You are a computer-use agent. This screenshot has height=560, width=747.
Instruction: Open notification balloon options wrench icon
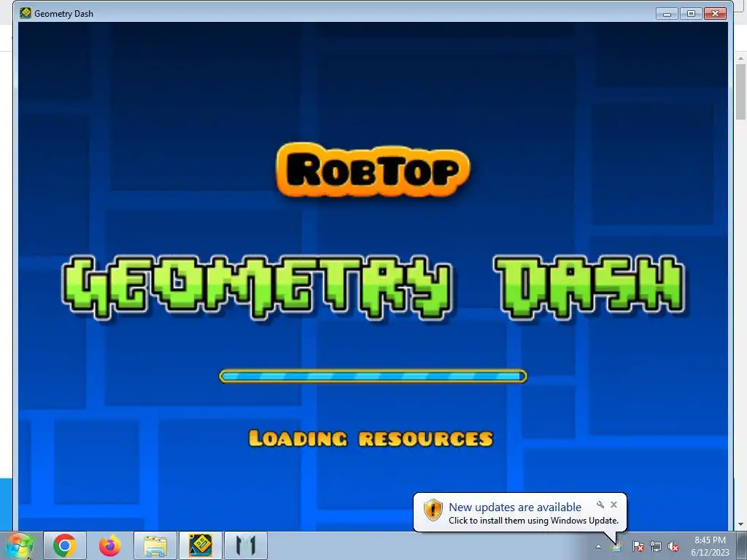point(600,505)
